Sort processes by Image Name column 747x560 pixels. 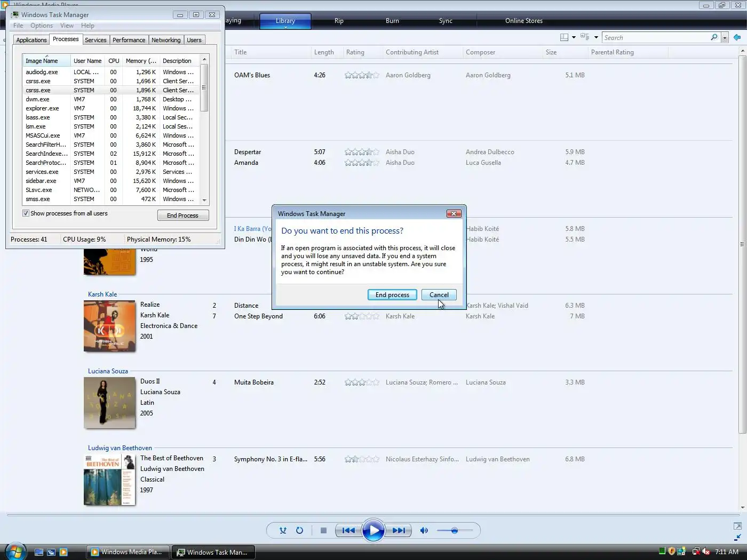coord(46,61)
